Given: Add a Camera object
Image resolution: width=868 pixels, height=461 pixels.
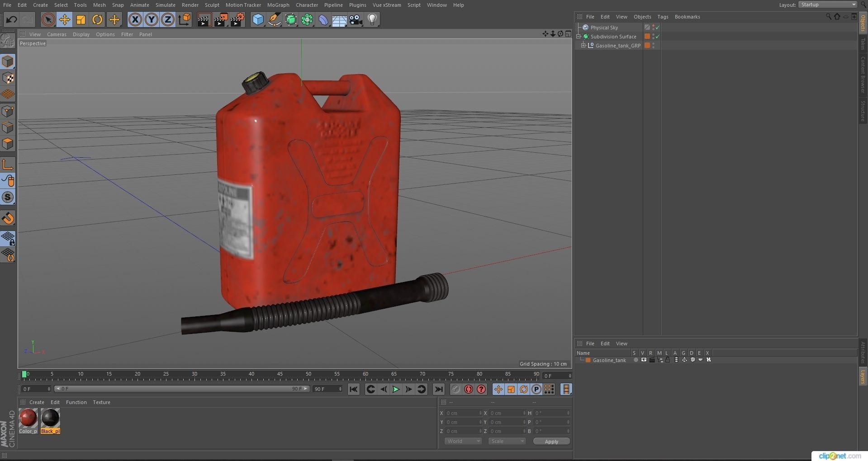Looking at the screenshot, I should coord(356,19).
